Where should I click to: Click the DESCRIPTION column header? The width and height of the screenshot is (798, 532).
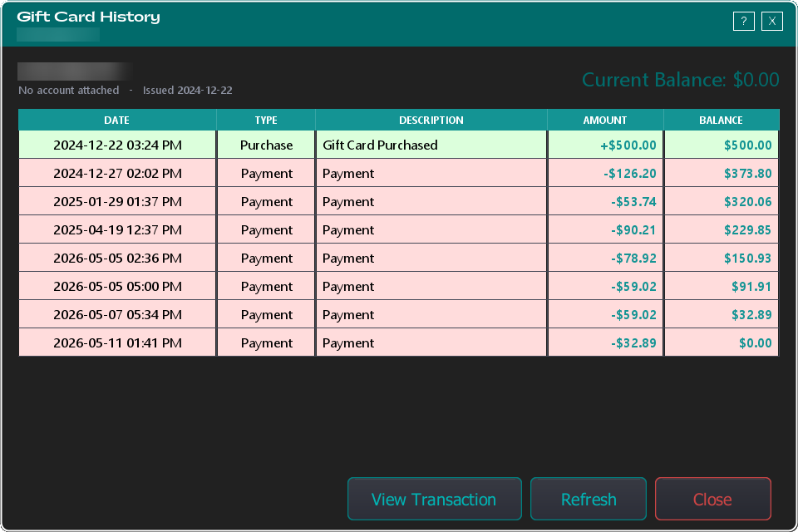[431, 121]
